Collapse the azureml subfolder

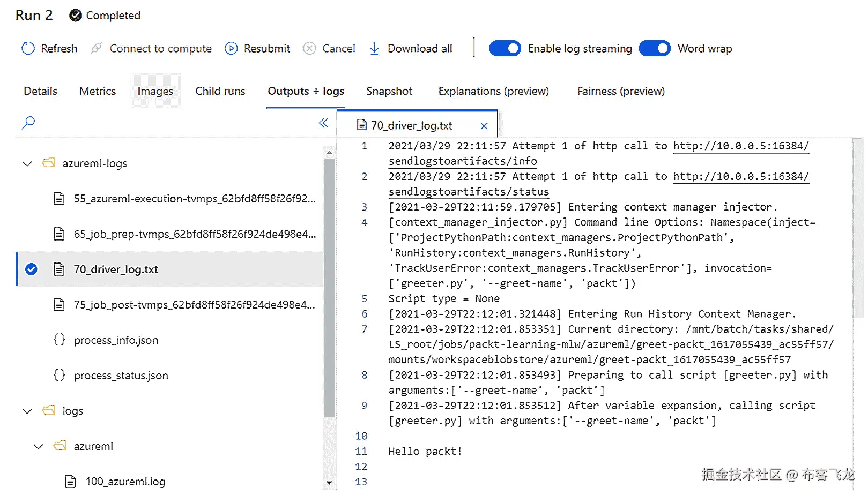click(38, 446)
